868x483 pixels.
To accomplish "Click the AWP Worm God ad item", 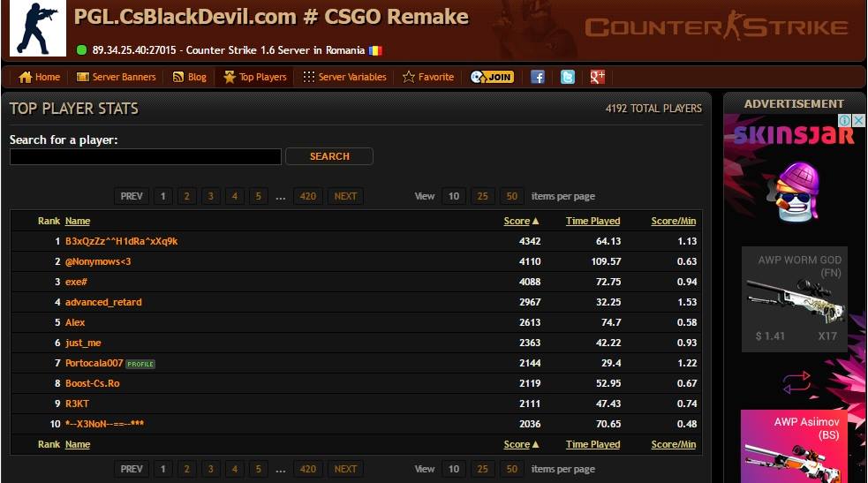I will pyautogui.click(x=795, y=299).
